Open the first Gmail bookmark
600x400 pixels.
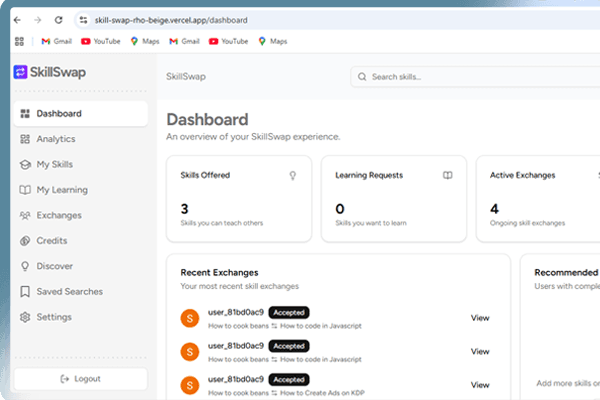[x=55, y=41]
